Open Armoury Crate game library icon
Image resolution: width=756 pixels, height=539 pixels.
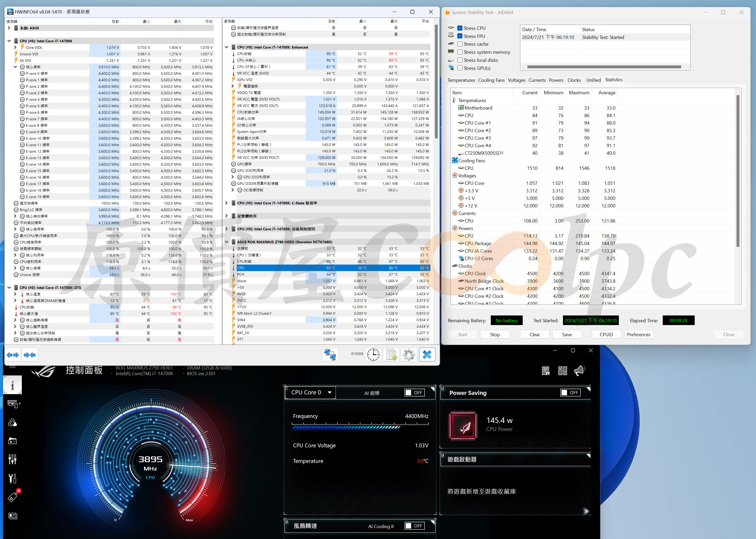point(13,441)
